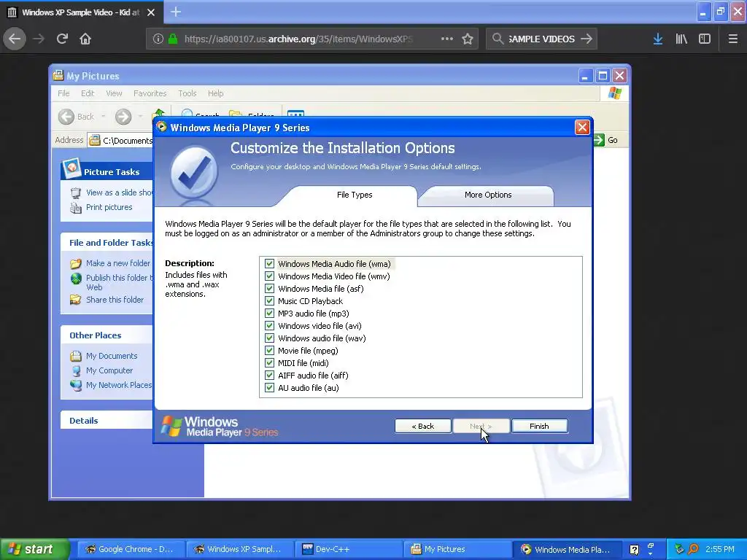The height and width of the screenshot is (560, 747).
Task: Open Edit menu in My Pictures
Action: point(88,93)
